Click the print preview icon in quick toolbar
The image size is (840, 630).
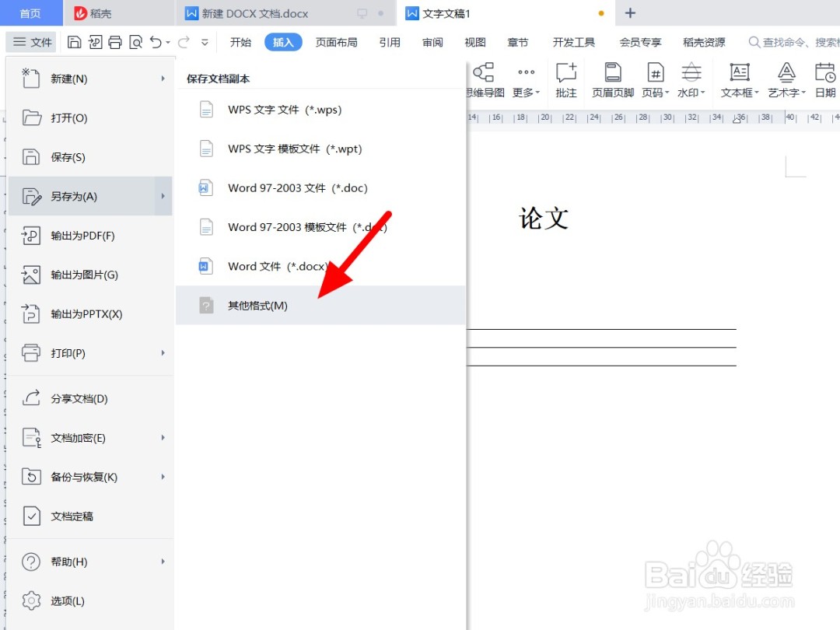135,42
